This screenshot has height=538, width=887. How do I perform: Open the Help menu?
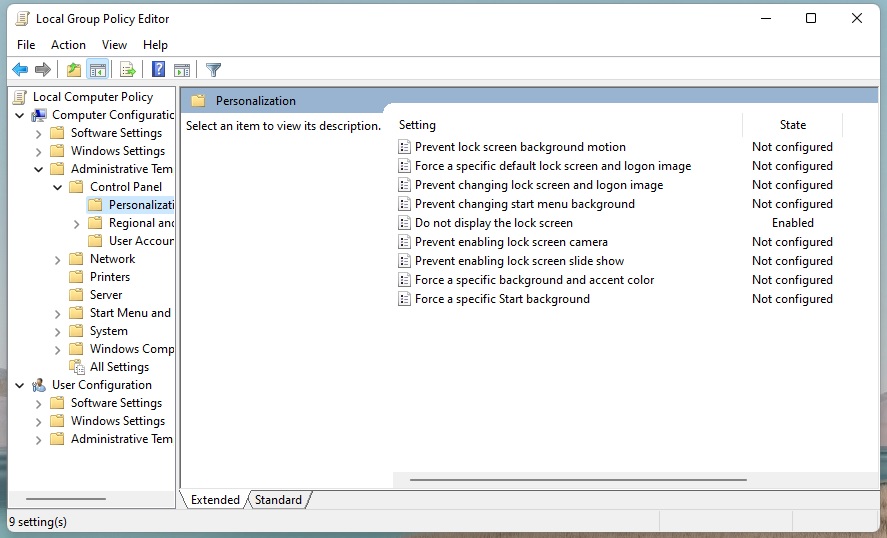pyautogui.click(x=155, y=45)
